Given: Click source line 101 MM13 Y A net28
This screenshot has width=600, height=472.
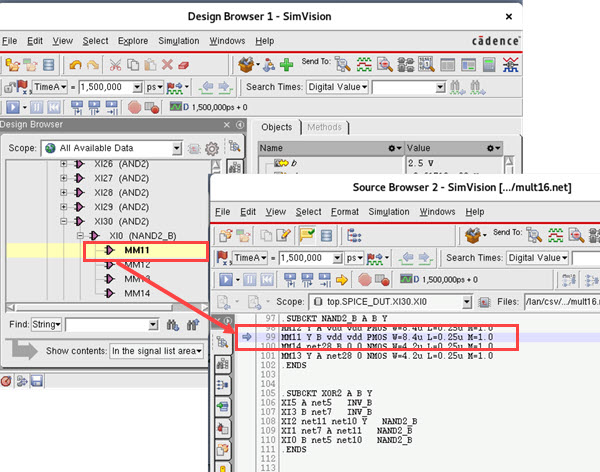Looking at the screenshot, I should coord(387,356).
